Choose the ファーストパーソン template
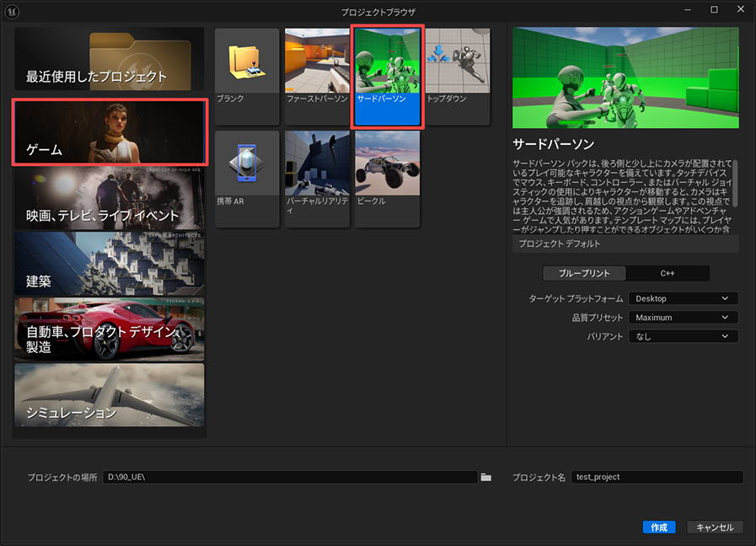 317,76
